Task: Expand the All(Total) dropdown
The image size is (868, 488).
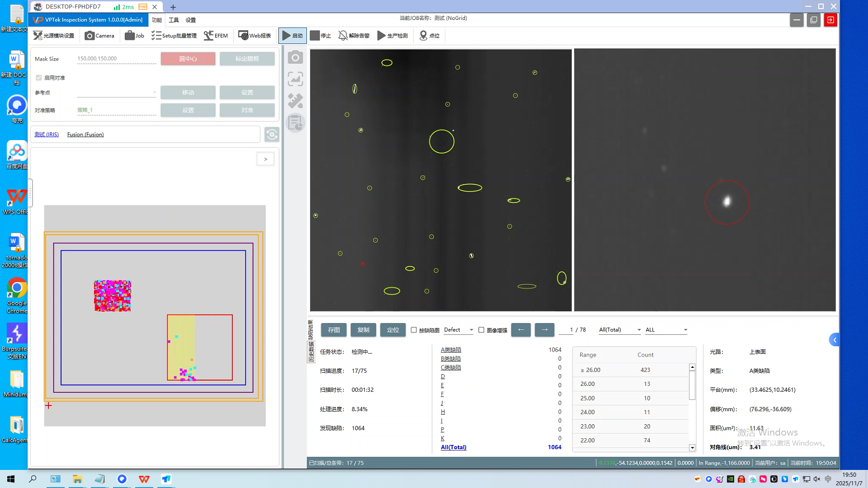Action: [620, 330]
